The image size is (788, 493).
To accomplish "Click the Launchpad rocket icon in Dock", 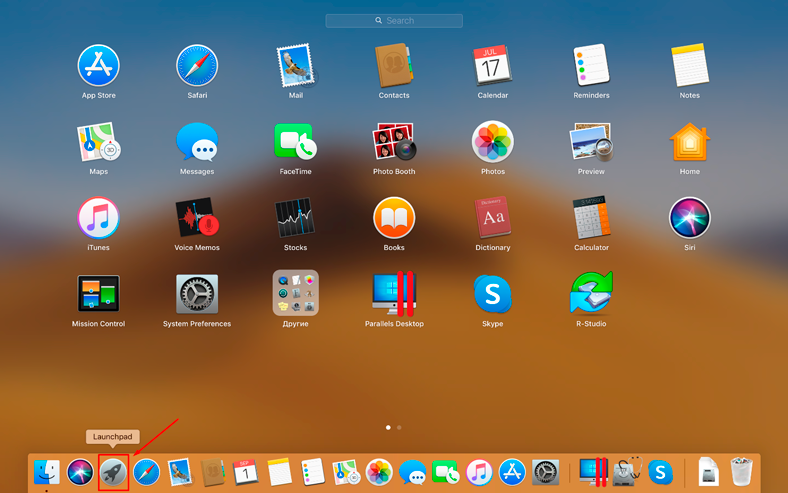I will coord(113,472).
